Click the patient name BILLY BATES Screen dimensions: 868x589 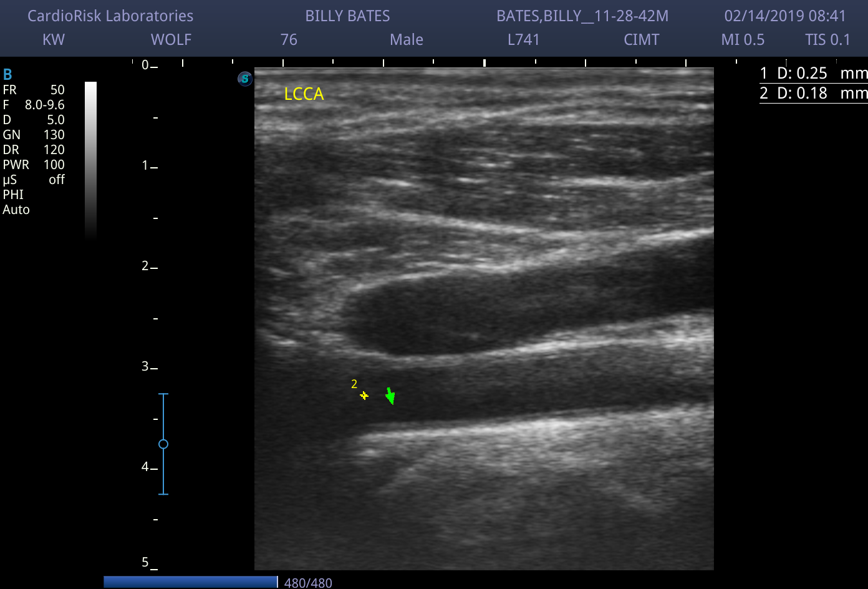[347, 16]
